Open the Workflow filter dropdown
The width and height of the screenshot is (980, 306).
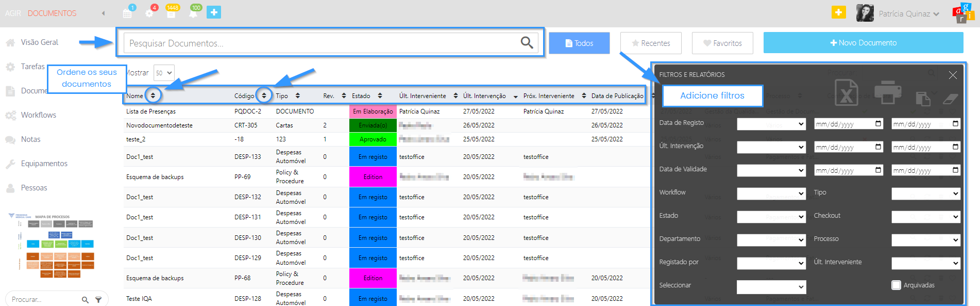click(771, 193)
